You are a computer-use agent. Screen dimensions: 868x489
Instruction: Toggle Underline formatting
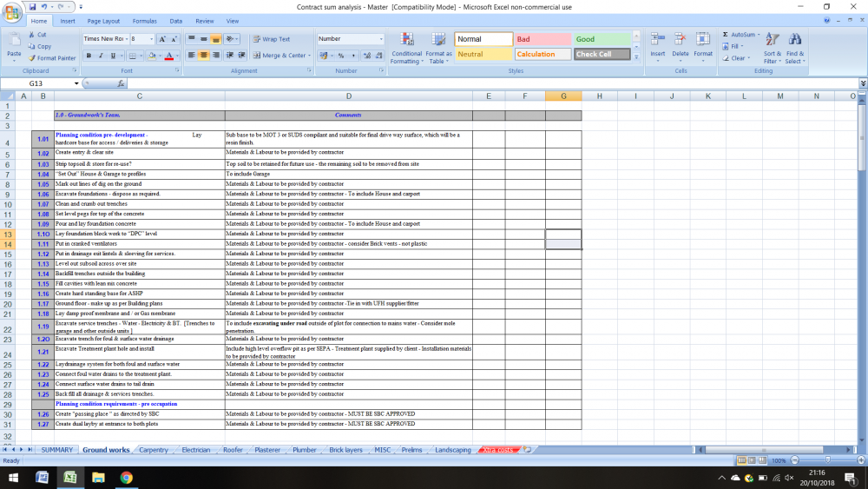point(113,56)
